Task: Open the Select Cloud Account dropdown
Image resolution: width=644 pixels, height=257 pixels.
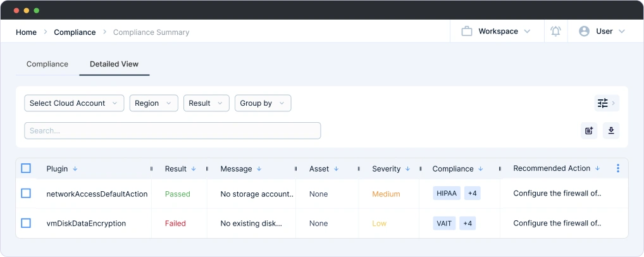Action: pyautogui.click(x=73, y=103)
